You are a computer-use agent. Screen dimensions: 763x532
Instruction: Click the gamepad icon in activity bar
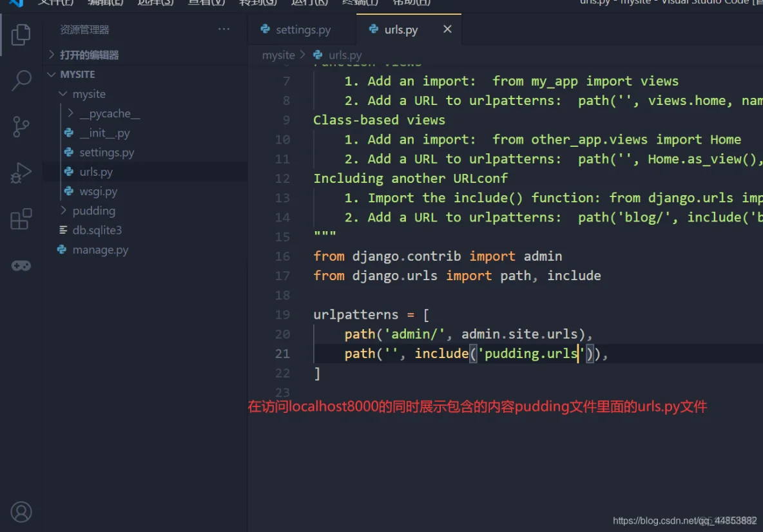click(21, 265)
